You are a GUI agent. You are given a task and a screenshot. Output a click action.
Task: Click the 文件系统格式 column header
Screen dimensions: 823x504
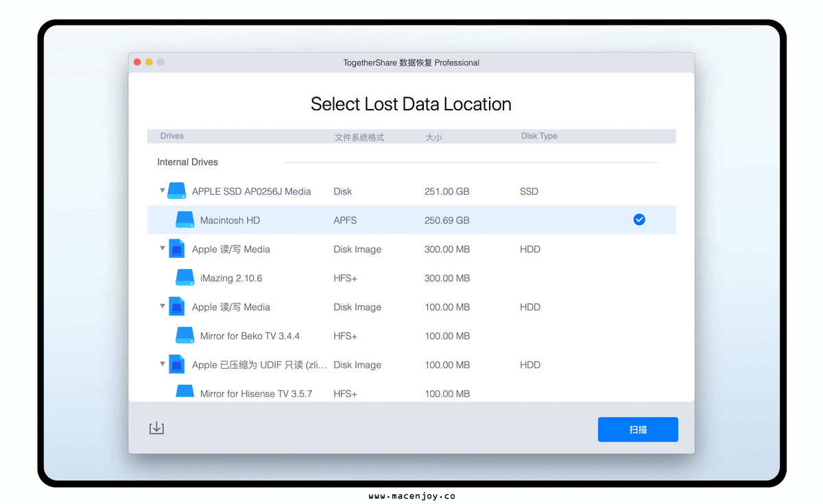[359, 137]
